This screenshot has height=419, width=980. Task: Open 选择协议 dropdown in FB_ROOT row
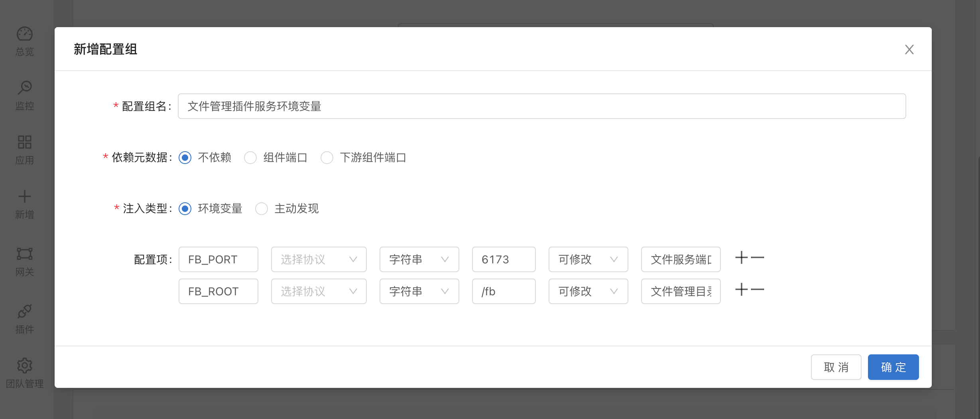pyautogui.click(x=319, y=291)
